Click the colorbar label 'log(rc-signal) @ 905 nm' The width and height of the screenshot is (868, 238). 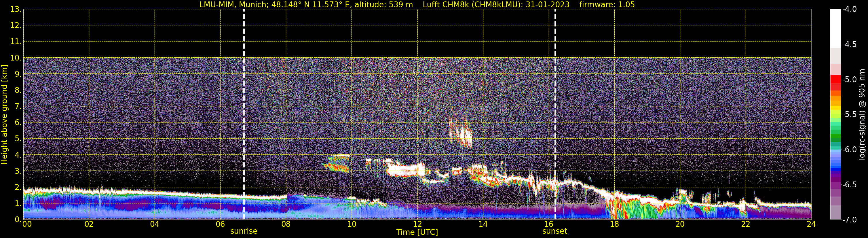click(862, 114)
